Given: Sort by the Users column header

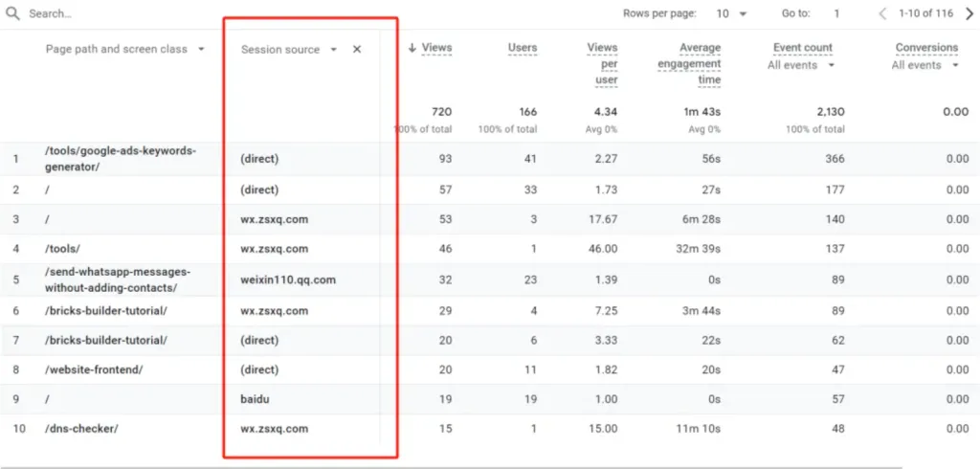Looking at the screenshot, I should [523, 48].
